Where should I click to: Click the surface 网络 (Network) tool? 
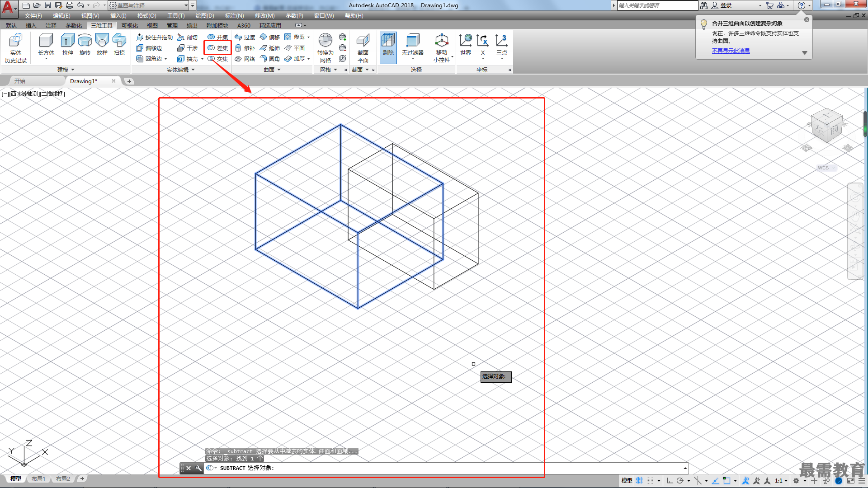(x=245, y=59)
